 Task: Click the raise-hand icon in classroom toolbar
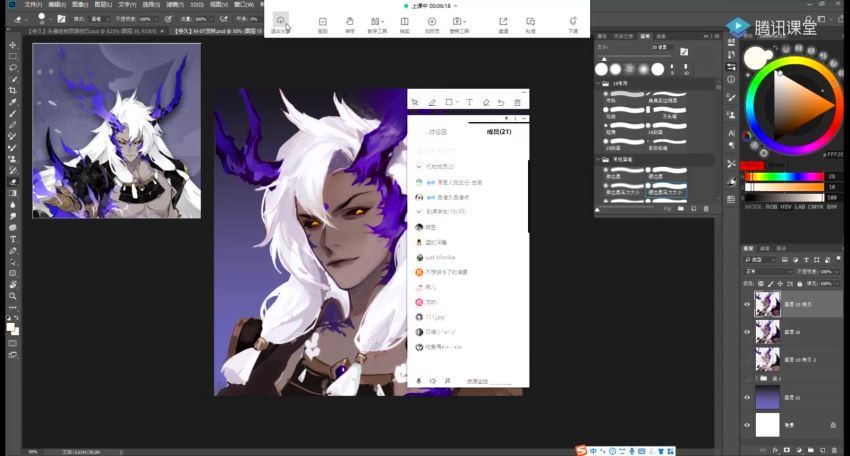[350, 24]
